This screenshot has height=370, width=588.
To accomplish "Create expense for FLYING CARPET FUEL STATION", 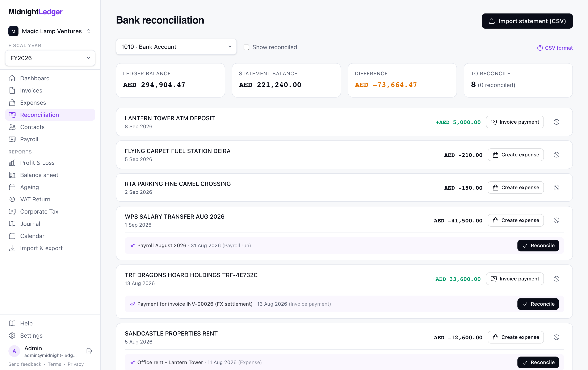I will click(x=516, y=155).
